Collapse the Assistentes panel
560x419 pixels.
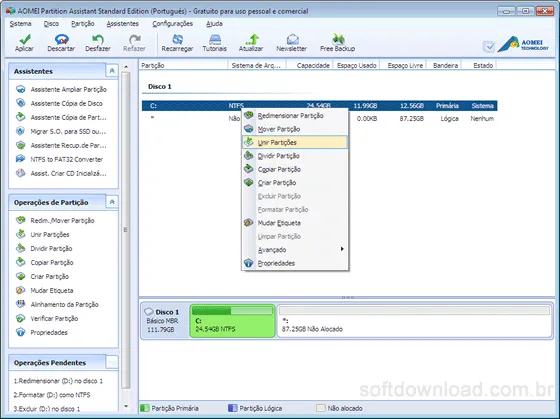[x=112, y=71]
